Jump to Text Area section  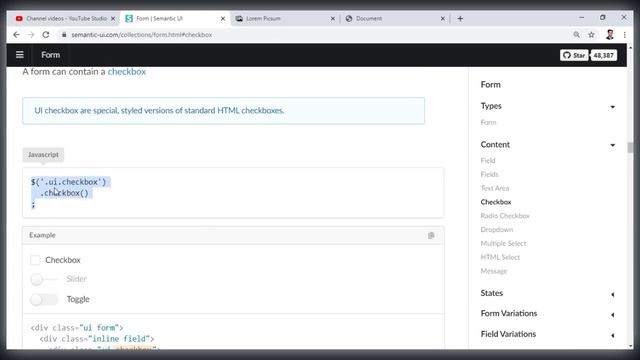point(495,188)
